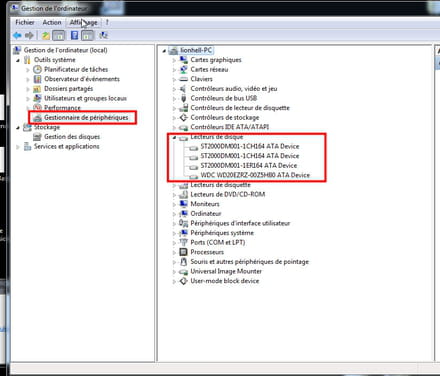Click the Forward arrow toolbar icon

[x=29, y=35]
